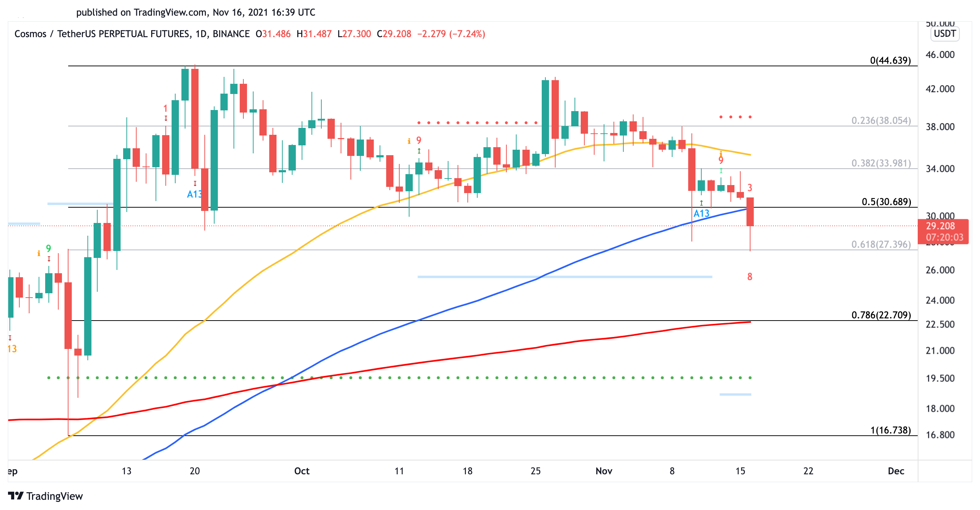Click the Nov date label on time axis
The width and height of the screenshot is (980, 510).
604,471
